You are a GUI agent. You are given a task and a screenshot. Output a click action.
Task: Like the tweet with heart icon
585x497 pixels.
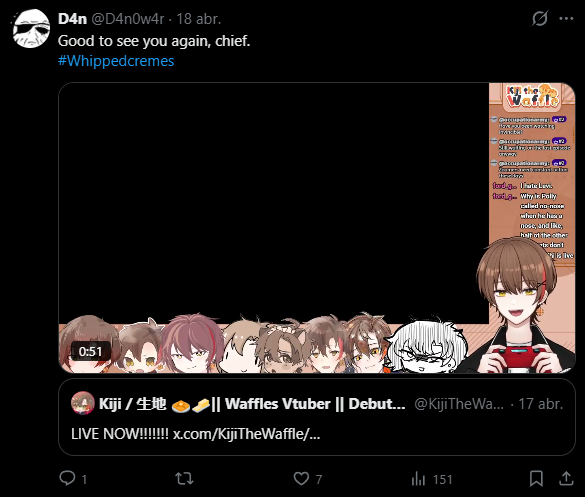click(301, 478)
